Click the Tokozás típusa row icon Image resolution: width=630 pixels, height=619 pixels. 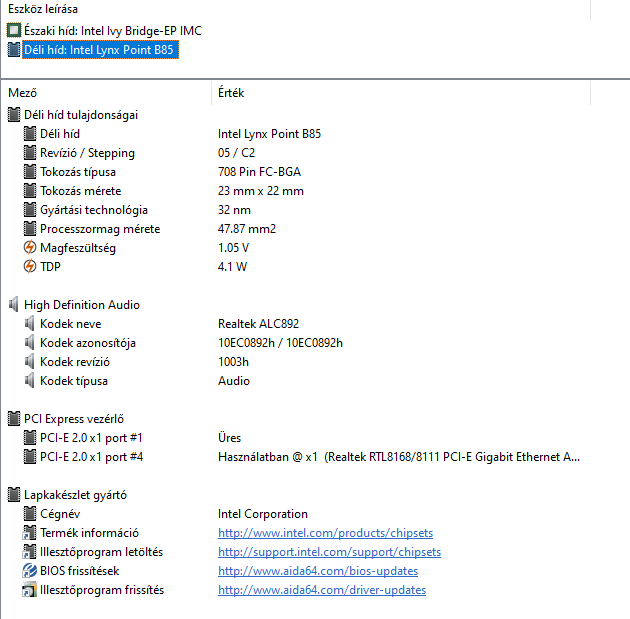tap(30, 172)
